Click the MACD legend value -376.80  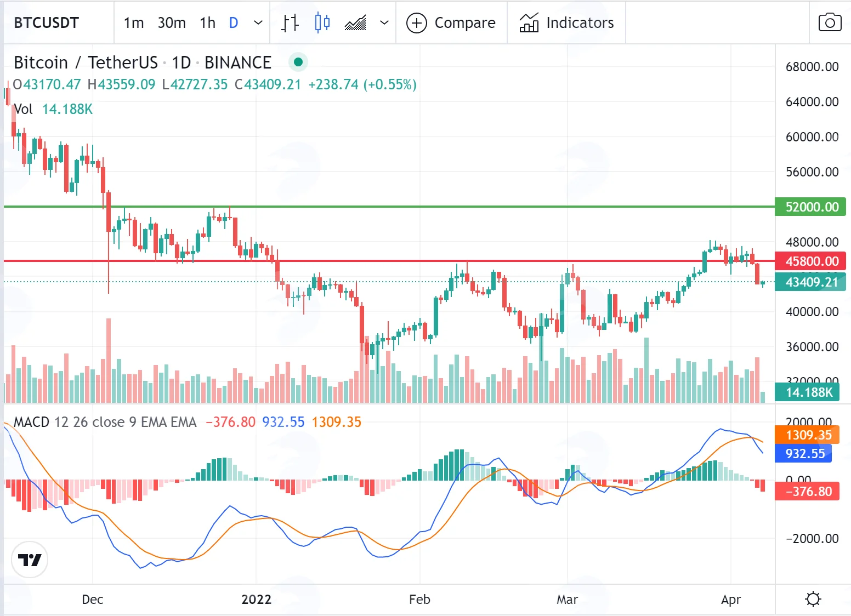tap(230, 422)
